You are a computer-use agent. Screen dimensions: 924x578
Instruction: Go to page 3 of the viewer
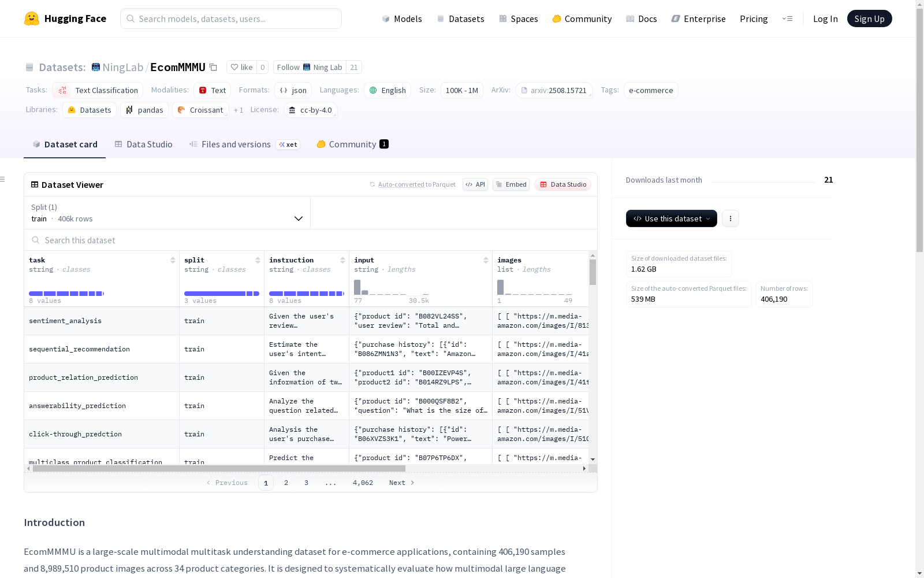click(306, 483)
